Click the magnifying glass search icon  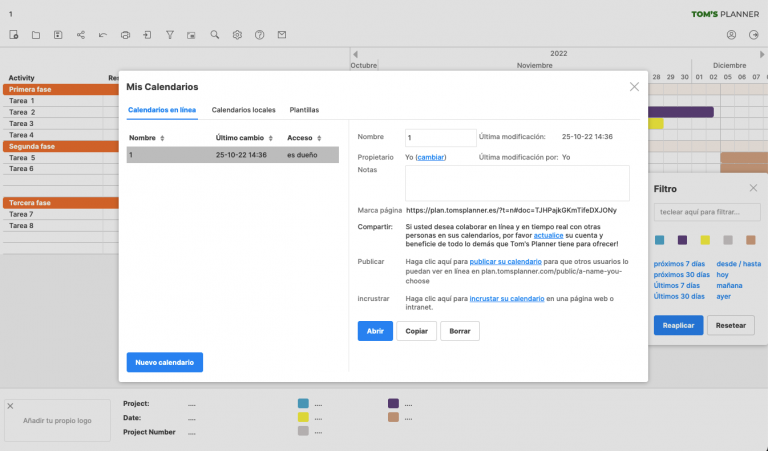point(215,35)
